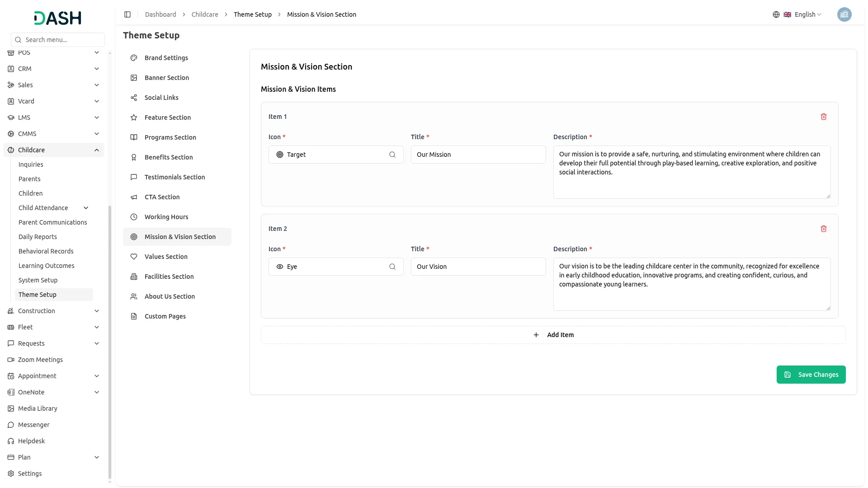Click Childcare breadcrumb link
Image resolution: width=868 pixels, height=488 pixels.
point(204,14)
